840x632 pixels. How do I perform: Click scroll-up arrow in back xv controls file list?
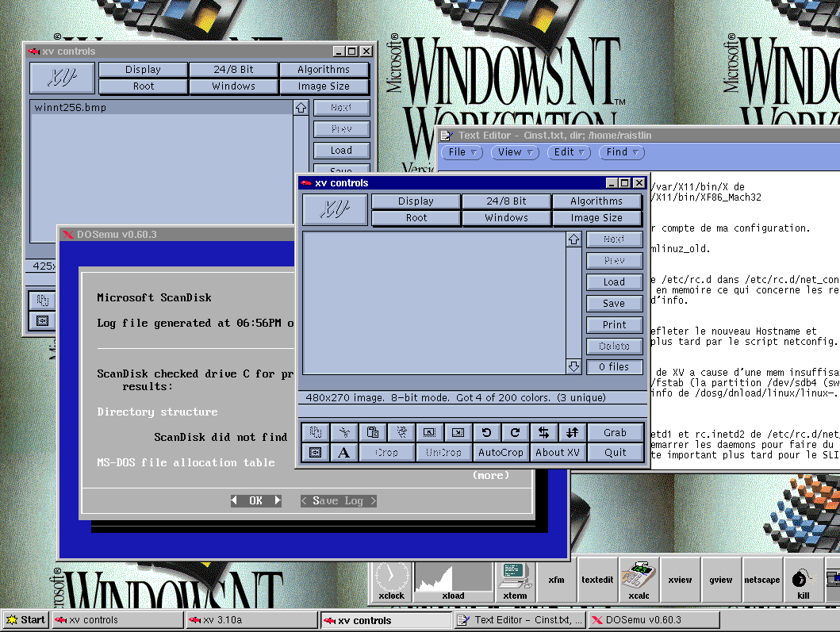[x=301, y=108]
